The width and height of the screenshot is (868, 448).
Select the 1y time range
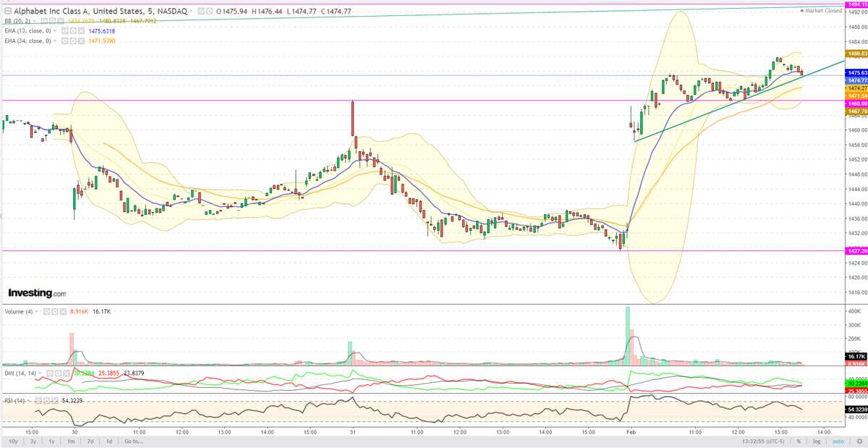pyautogui.click(x=53, y=441)
